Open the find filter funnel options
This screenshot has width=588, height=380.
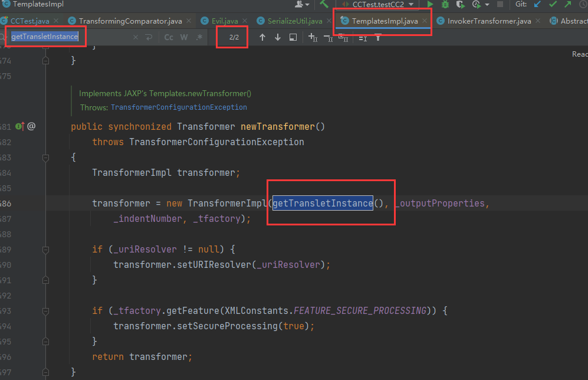point(378,37)
